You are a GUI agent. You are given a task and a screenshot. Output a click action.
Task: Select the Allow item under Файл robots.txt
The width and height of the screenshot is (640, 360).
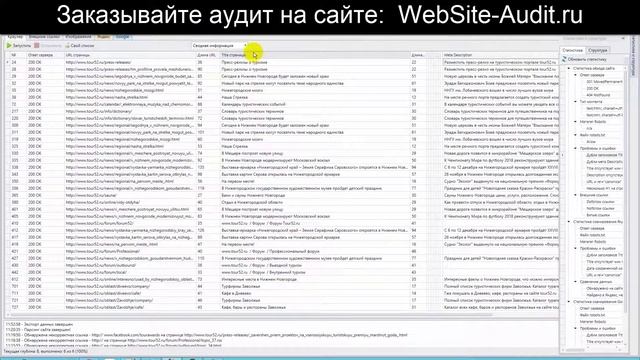coord(591,142)
